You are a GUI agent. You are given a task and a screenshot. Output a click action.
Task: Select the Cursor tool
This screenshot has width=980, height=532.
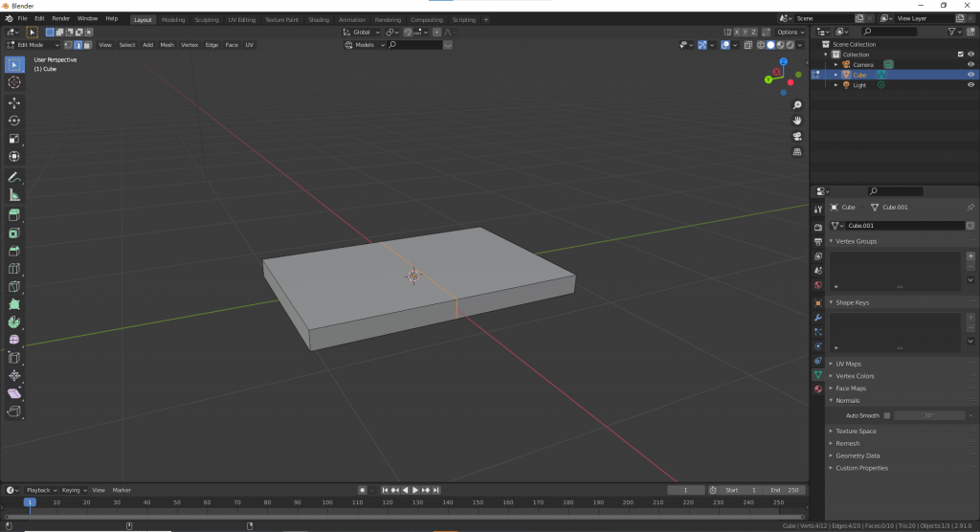[x=14, y=82]
